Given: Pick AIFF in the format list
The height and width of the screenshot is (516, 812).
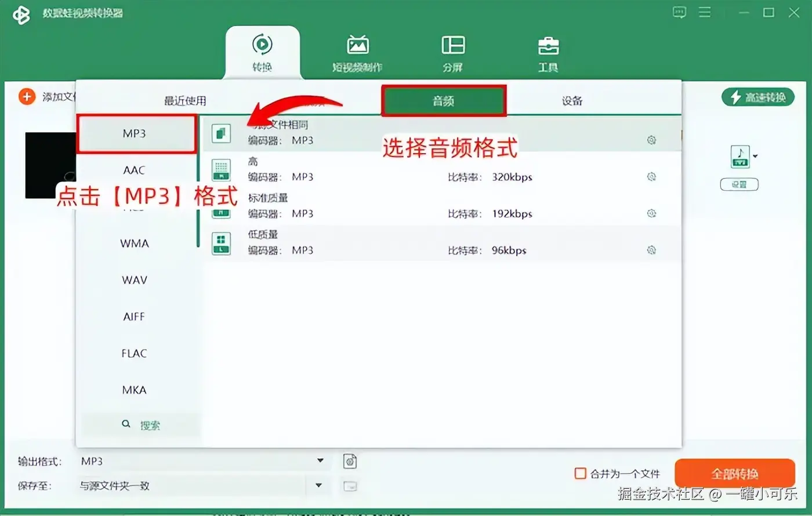Looking at the screenshot, I should pos(135,317).
